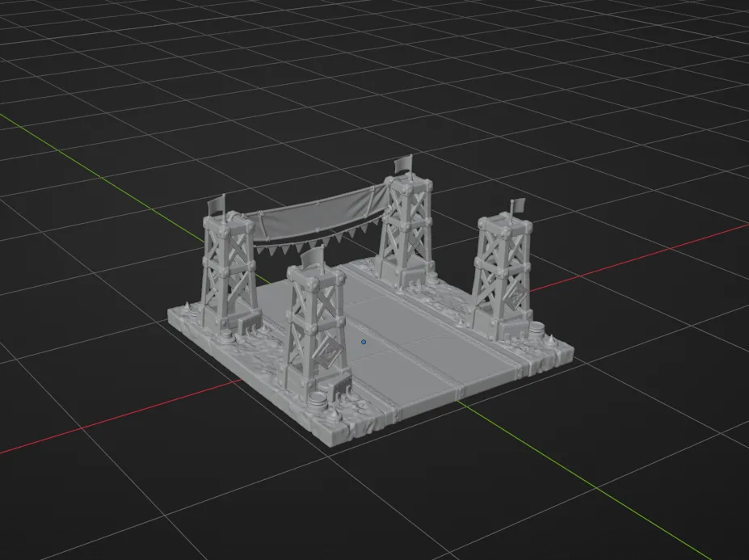Click the diamond sign on the right tower
This screenshot has width=749, height=560.
pyautogui.click(x=515, y=298)
